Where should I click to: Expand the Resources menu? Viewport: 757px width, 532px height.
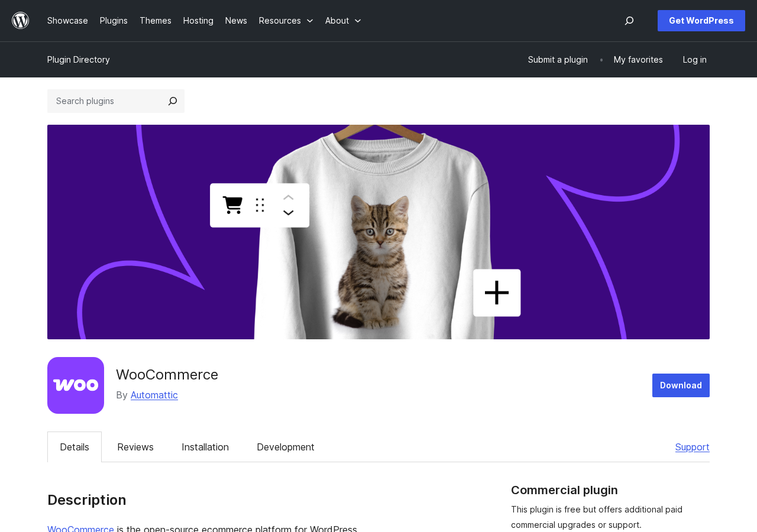[x=286, y=21]
